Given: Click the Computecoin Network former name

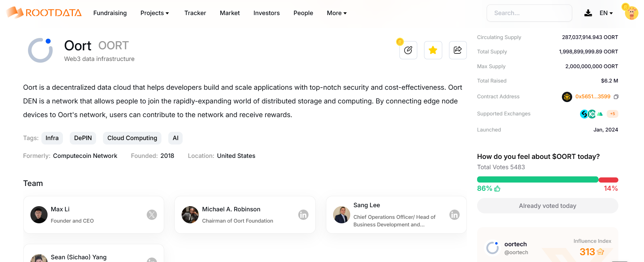Looking at the screenshot, I should click(x=85, y=156).
